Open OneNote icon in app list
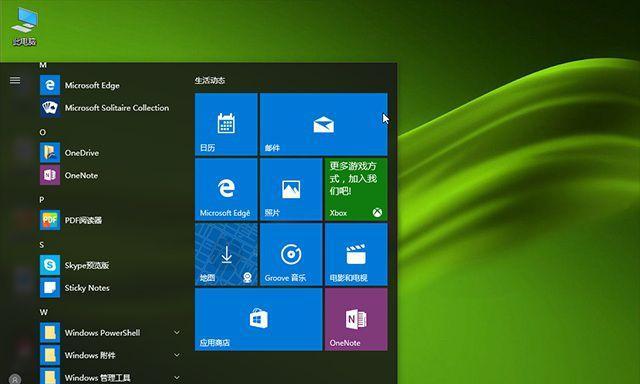This screenshot has width=640, height=384. 50,175
